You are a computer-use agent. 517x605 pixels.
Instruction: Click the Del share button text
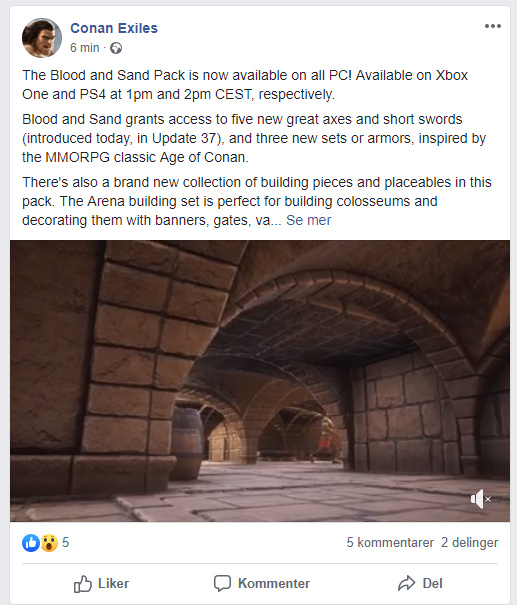(x=432, y=583)
